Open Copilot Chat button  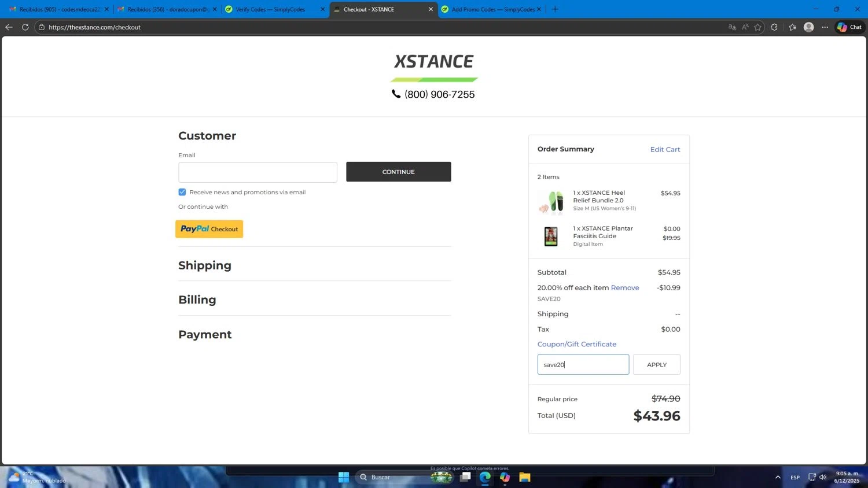(x=849, y=27)
